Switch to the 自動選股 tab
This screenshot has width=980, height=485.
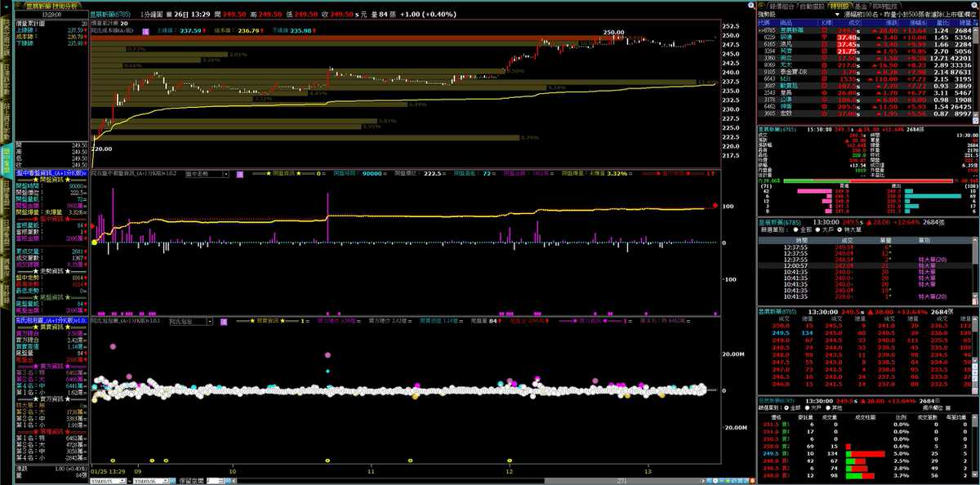[x=811, y=5]
